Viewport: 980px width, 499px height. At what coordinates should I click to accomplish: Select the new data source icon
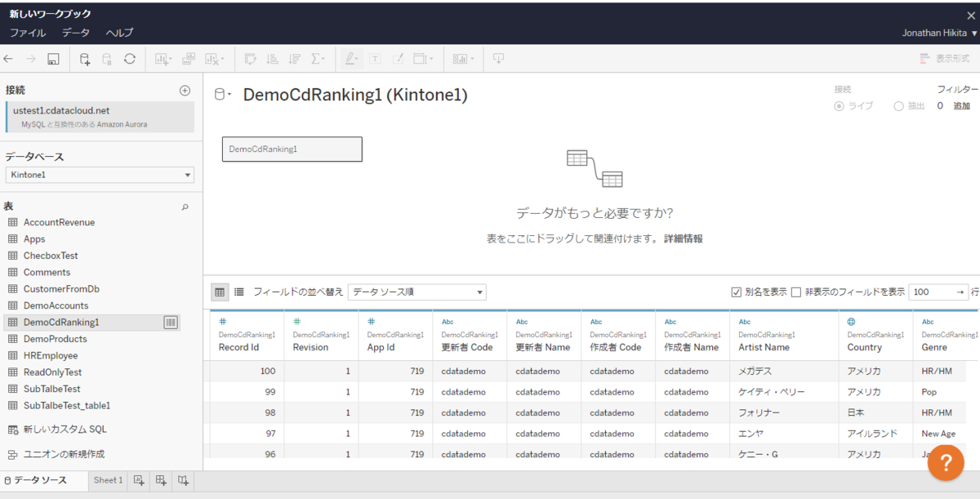(x=84, y=58)
